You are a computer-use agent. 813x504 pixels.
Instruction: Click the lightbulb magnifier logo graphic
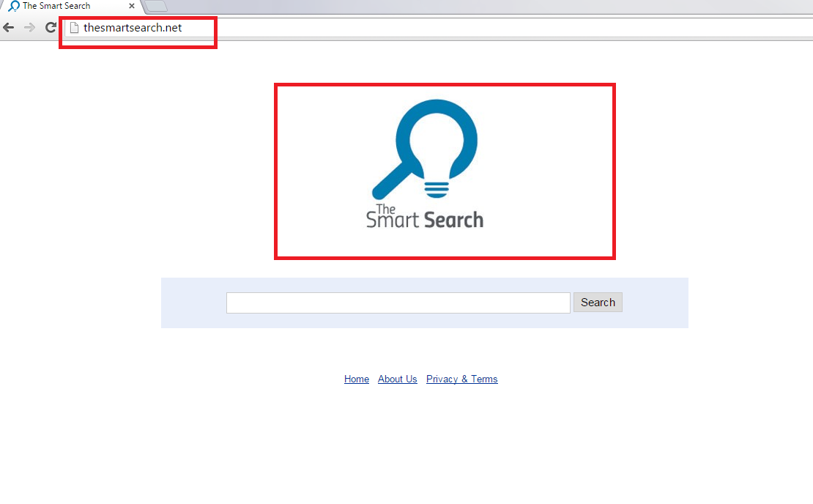coord(437,139)
